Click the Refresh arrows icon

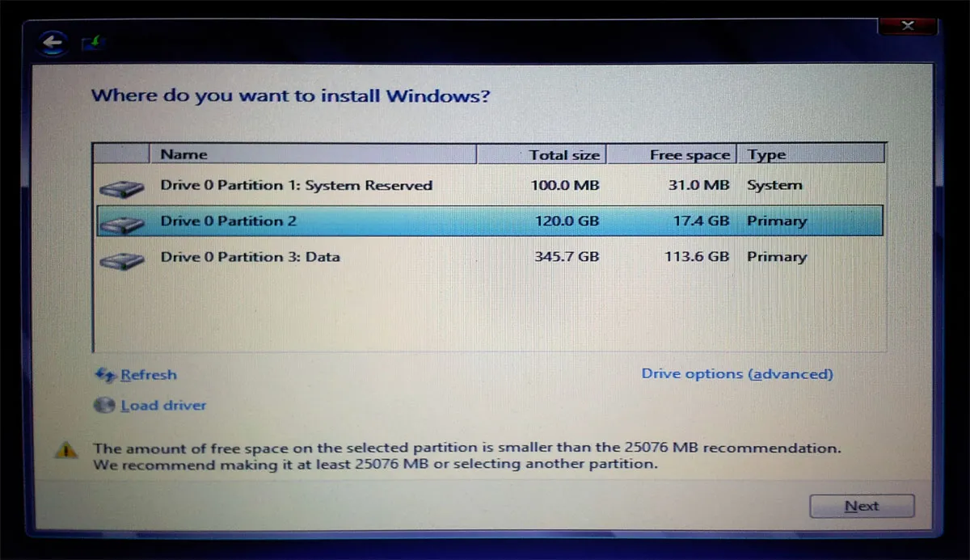(106, 375)
